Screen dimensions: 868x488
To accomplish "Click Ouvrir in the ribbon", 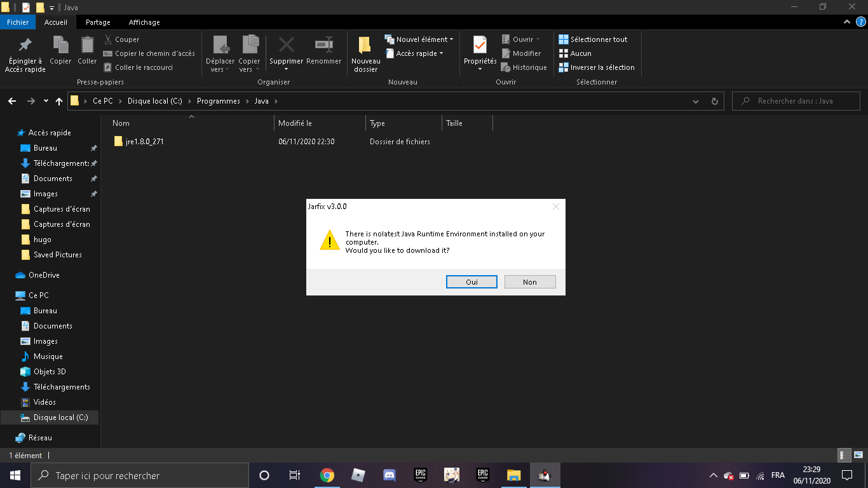I will 520,39.
